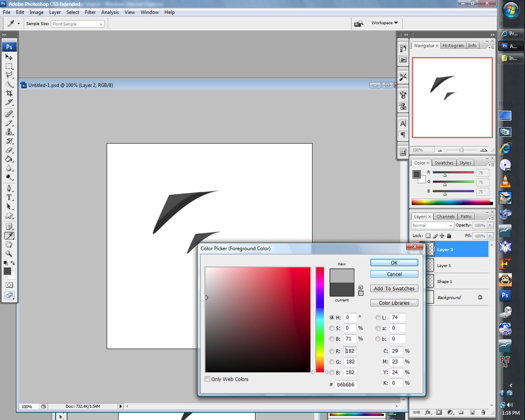Open the Filter menu
Image resolution: width=525 pixels, height=420 pixels.
coord(90,12)
